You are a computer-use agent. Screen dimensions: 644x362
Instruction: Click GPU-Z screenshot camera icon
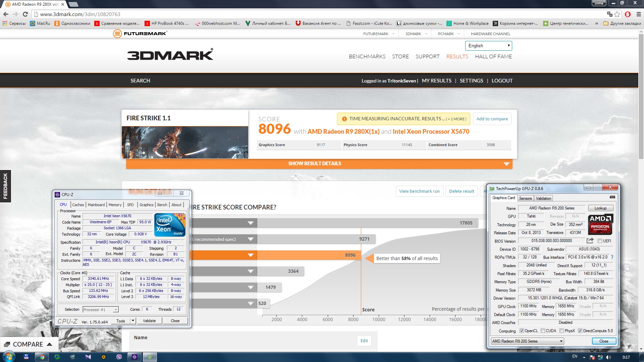[x=612, y=197]
